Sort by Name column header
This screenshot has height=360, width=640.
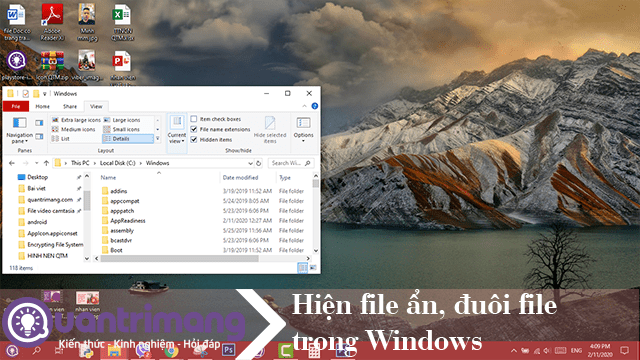[108, 178]
